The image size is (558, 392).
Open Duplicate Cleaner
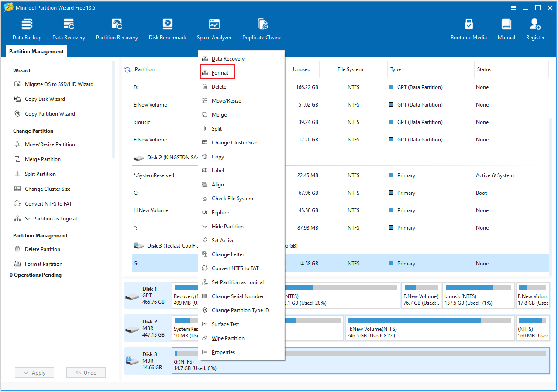point(262,28)
